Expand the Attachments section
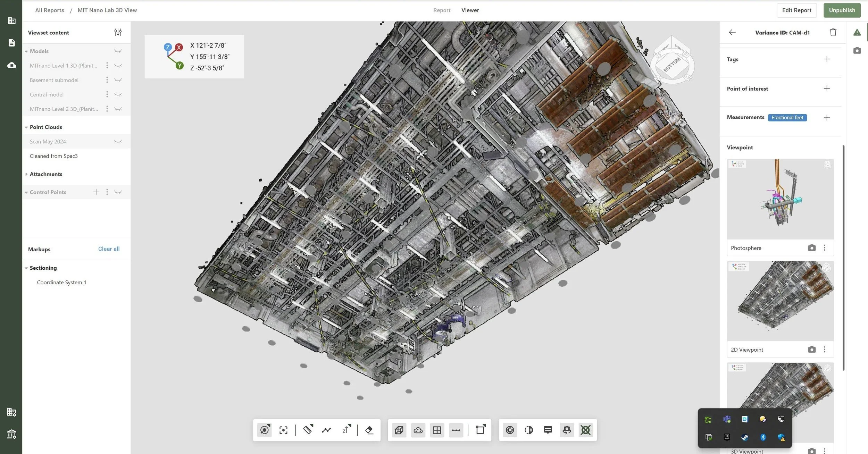This screenshot has width=868, height=454. point(26,174)
